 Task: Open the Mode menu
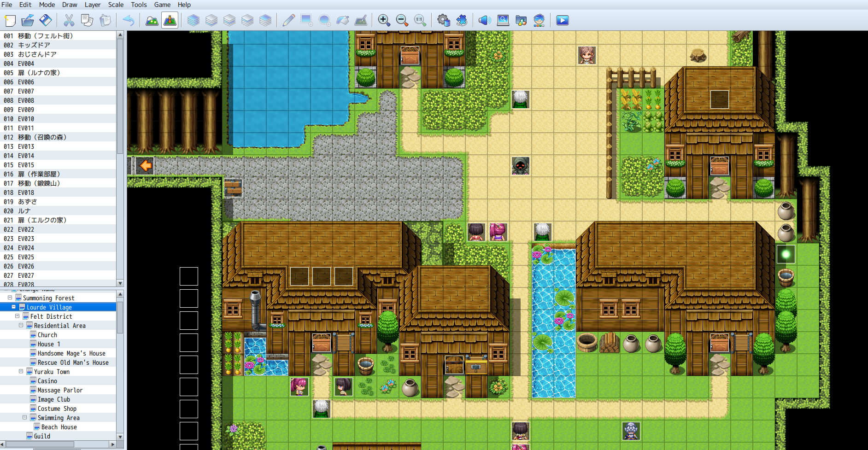coord(47,5)
